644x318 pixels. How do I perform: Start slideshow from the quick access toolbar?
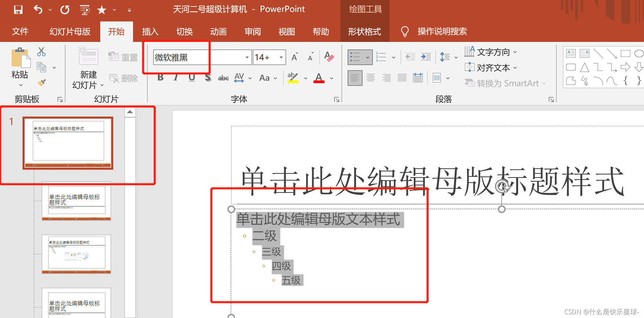(x=85, y=10)
